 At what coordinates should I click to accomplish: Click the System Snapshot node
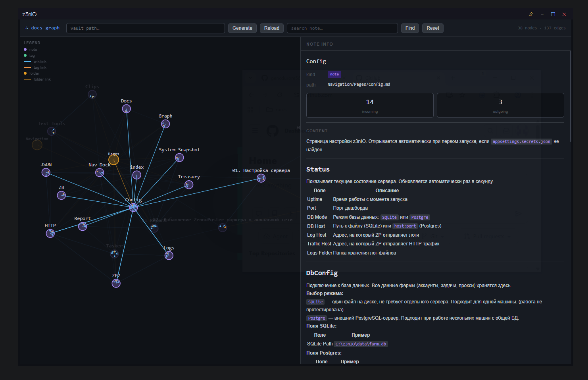(x=179, y=158)
